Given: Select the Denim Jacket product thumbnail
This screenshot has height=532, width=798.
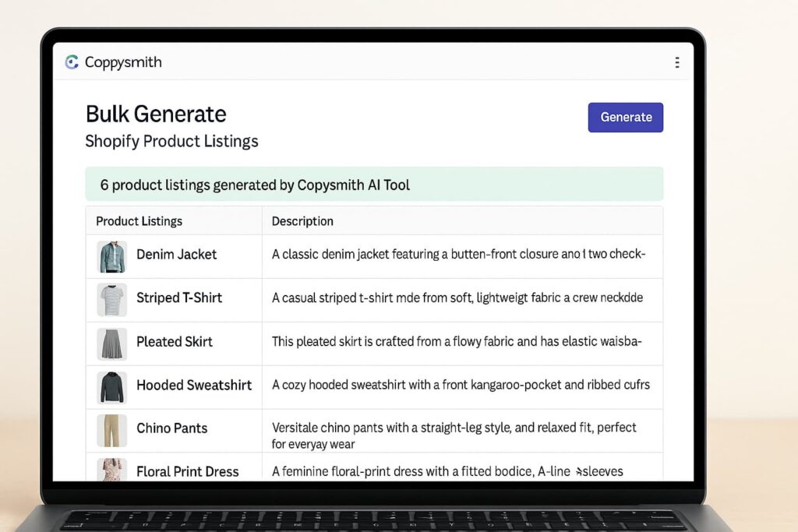Looking at the screenshot, I should click(x=112, y=257).
